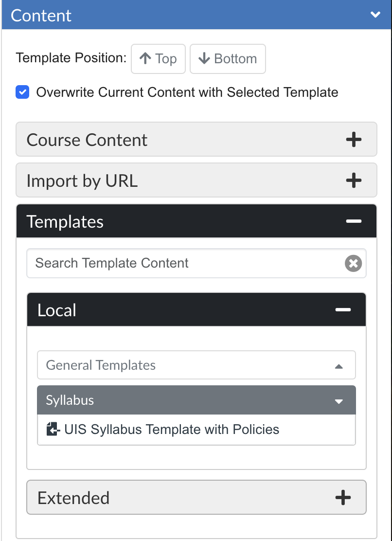Click the minus icon on Templates header

(354, 221)
